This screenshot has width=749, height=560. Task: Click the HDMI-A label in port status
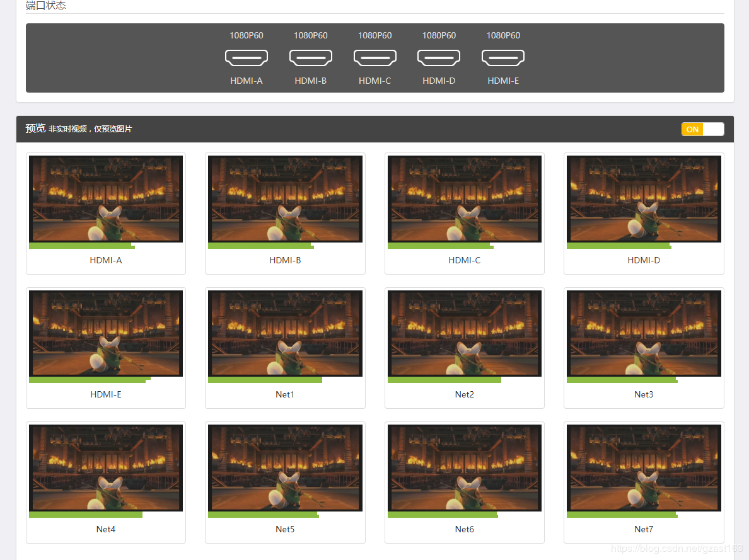click(247, 81)
